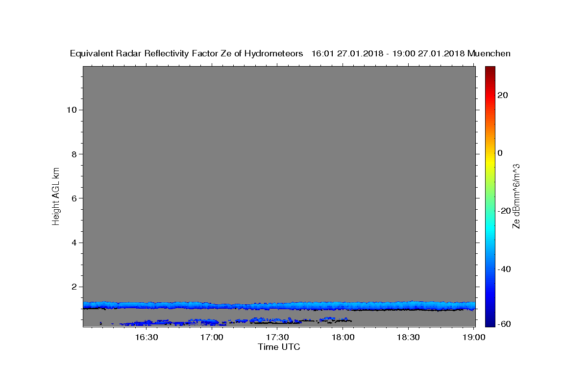Click the colorbar value label 0
This screenshot has width=588, height=392.
coord(500,153)
